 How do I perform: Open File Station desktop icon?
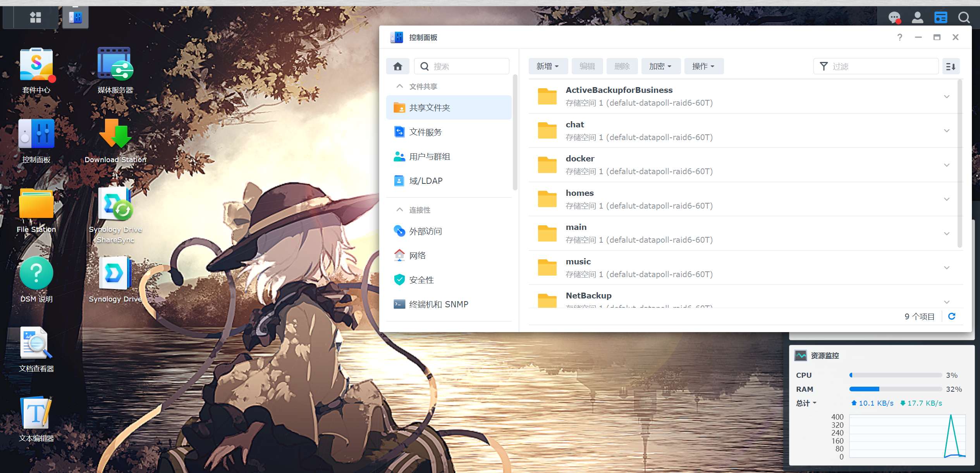click(x=36, y=205)
